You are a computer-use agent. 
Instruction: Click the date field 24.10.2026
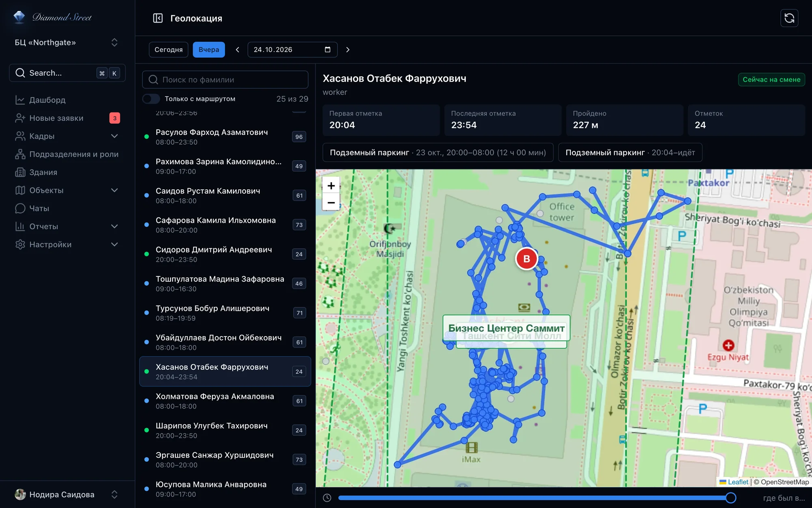pyautogui.click(x=292, y=50)
